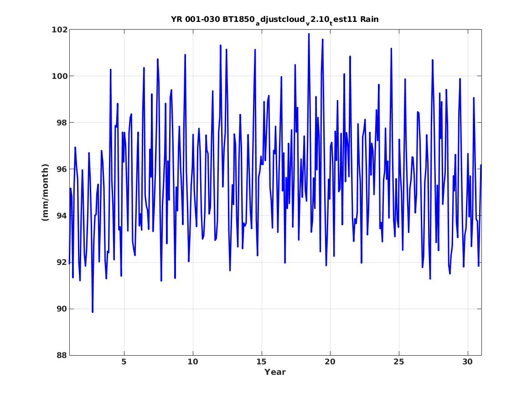Image resolution: width=532 pixels, height=399 pixels.
Task: Click the y-axis tick label '94'
Action: click(x=62, y=215)
